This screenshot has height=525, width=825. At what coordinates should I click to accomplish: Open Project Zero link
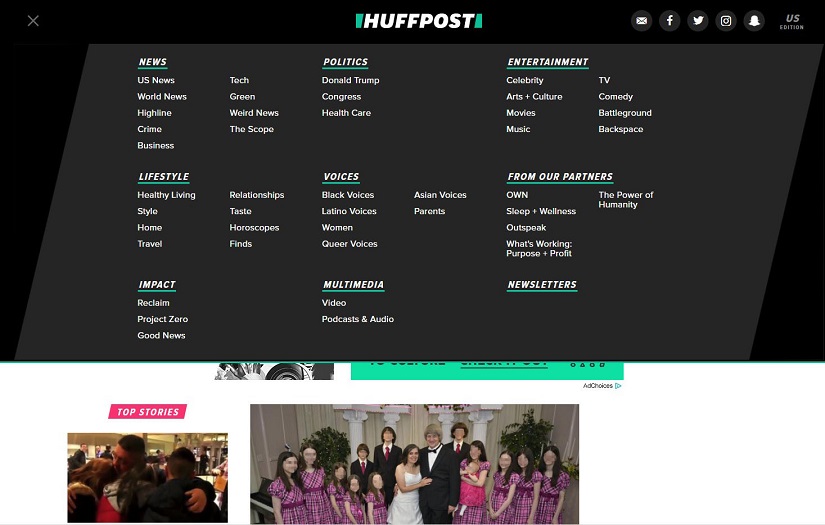coord(163,319)
